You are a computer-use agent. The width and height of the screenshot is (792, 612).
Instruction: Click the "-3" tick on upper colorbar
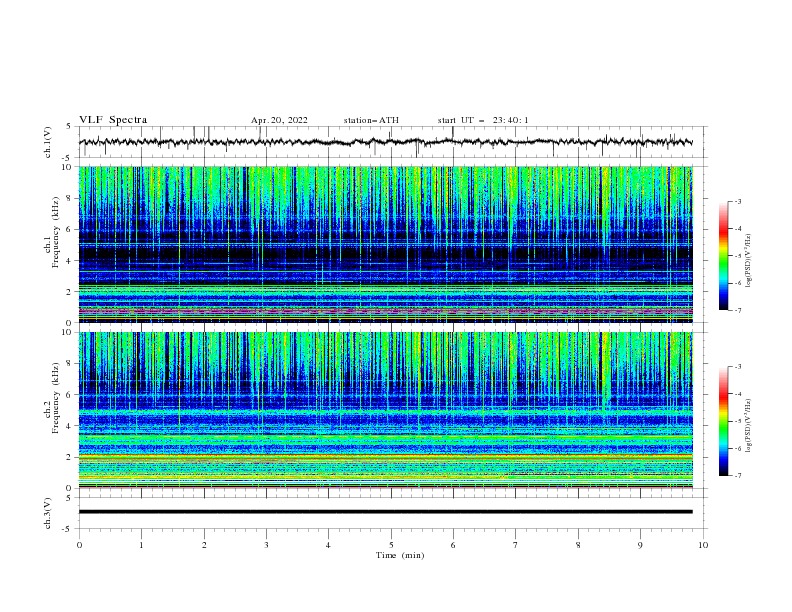coord(737,201)
